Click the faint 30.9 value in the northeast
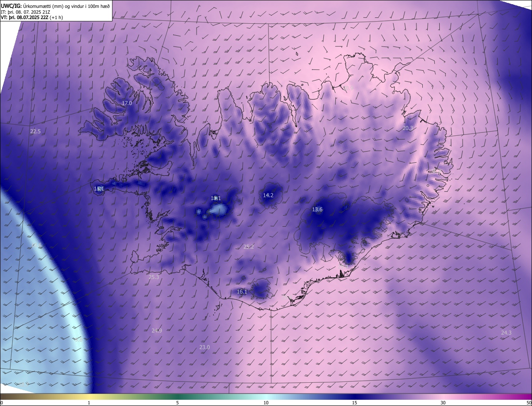The width and height of the screenshot is (532, 406). click(348, 88)
